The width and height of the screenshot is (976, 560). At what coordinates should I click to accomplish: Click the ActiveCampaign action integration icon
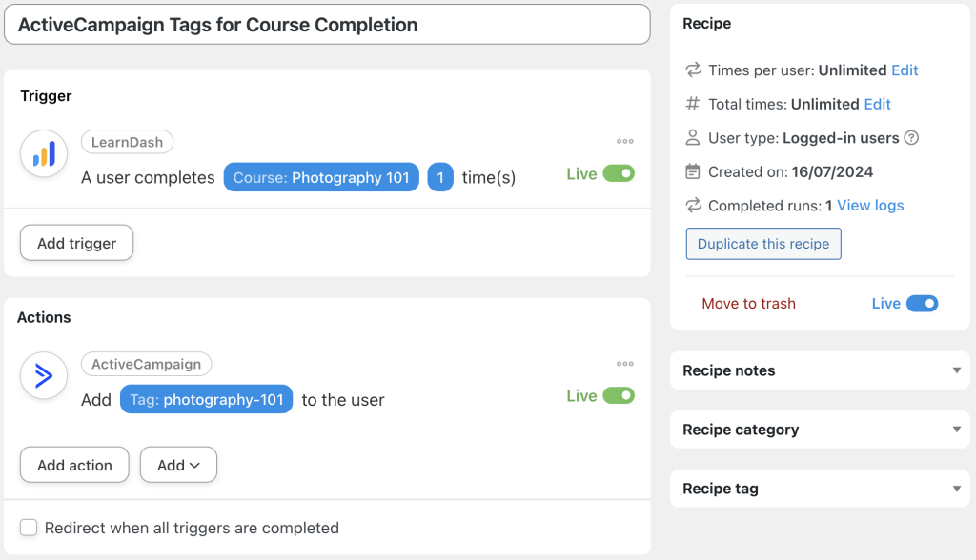(42, 375)
